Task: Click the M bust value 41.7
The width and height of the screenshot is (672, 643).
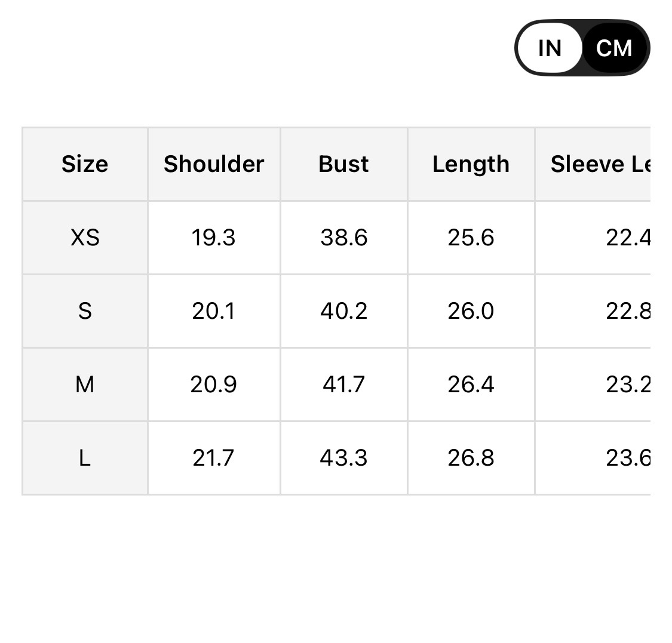Action: pos(343,384)
